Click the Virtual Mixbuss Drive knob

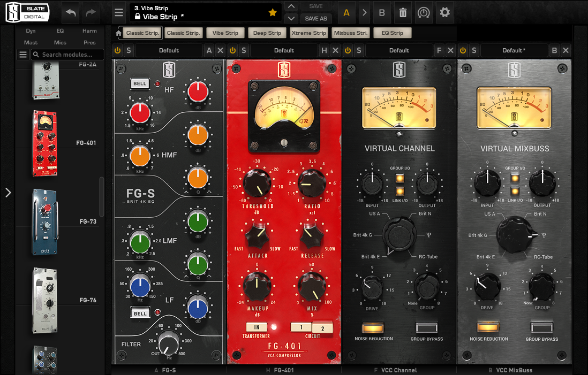(x=487, y=287)
